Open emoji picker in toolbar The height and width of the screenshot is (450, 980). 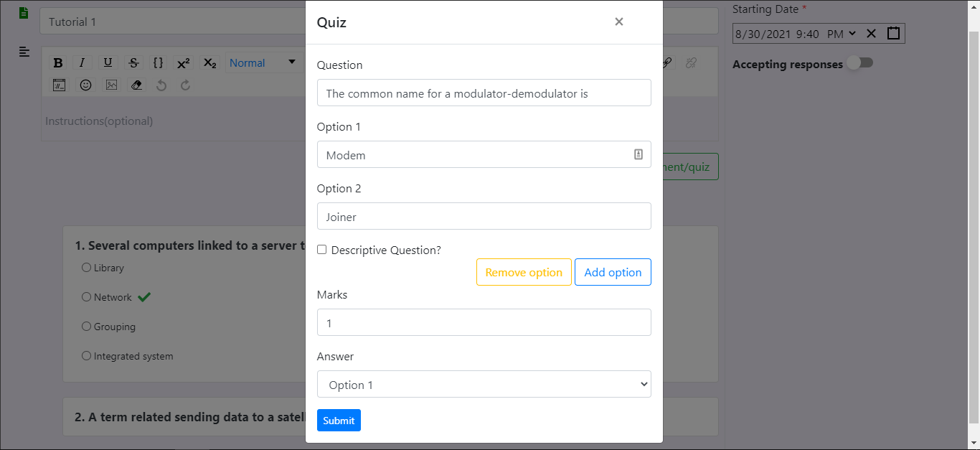85,85
